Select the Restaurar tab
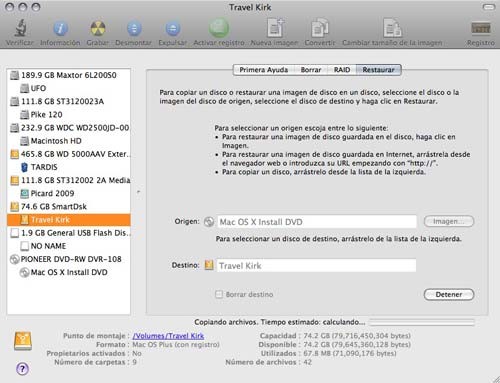This screenshot has width=500, height=383. coord(379,70)
